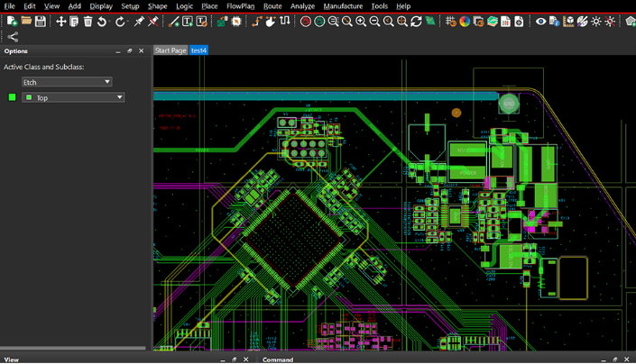Select the Copy tool
Viewport: 636px width, 364px height.
[x=74, y=22]
